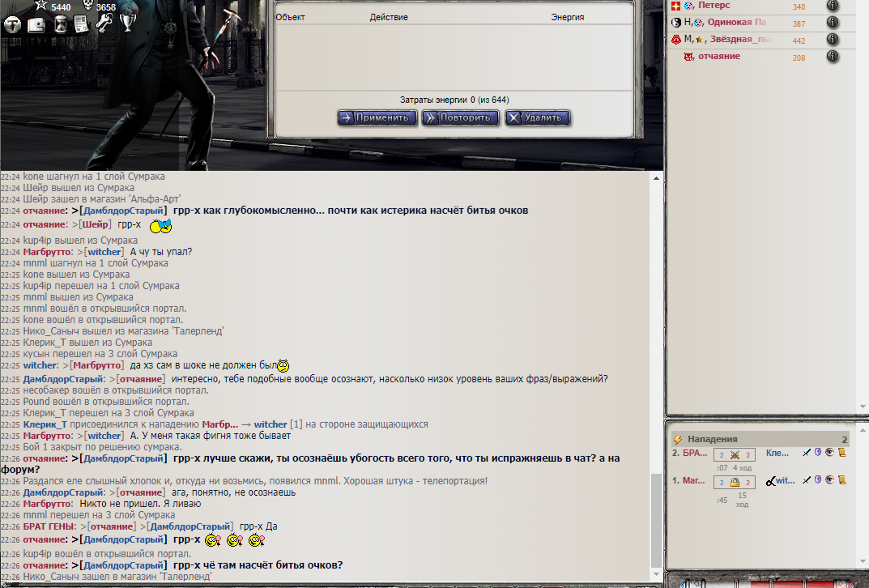Image resolution: width=869 pixels, height=588 pixels.
Task: Click red helmet icon beside Звёздная_пы
Action: tap(676, 40)
